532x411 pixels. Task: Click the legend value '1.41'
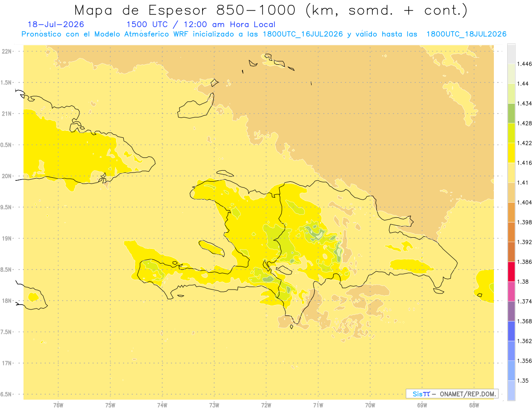tap(523, 183)
